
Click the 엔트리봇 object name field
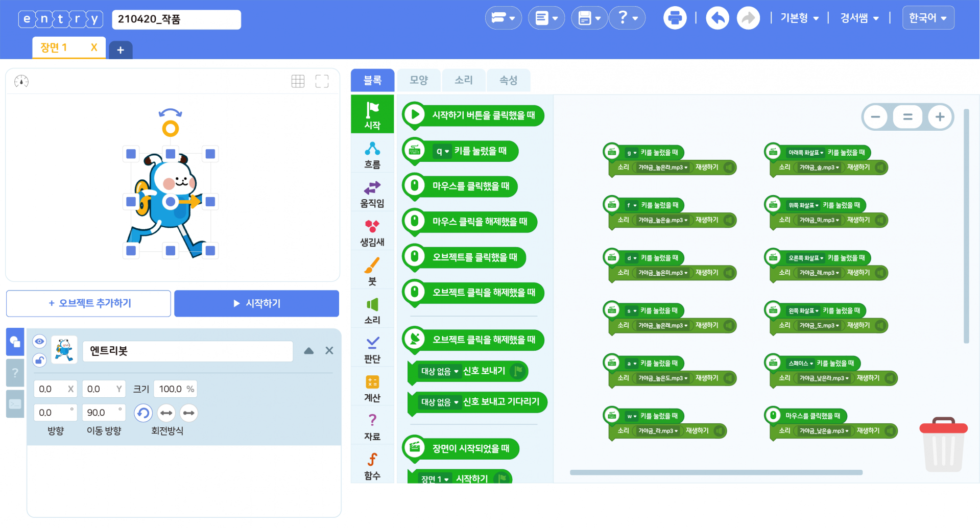[188, 351]
